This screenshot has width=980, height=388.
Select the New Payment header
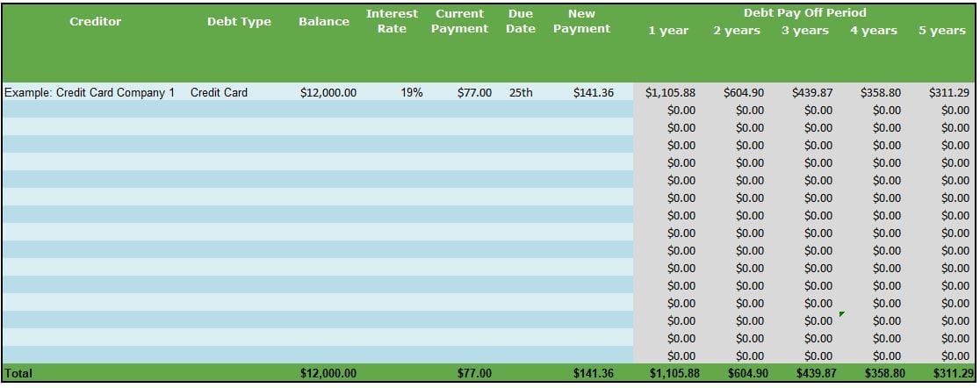point(582,21)
